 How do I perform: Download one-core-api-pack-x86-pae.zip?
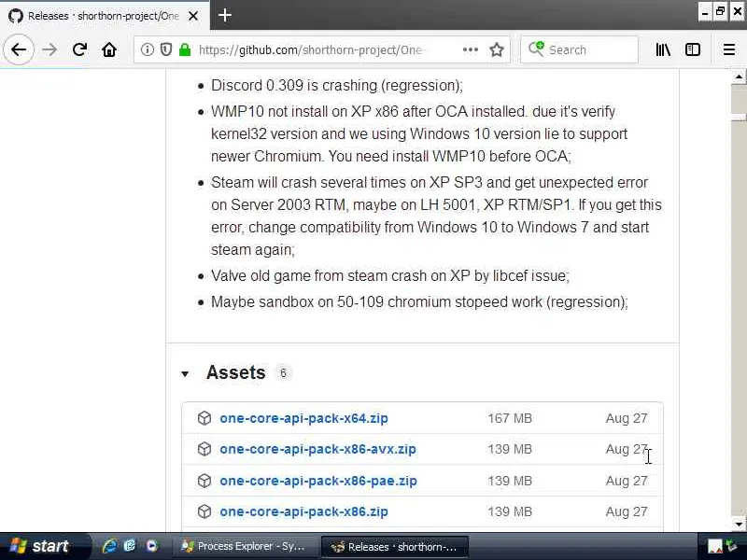click(317, 481)
